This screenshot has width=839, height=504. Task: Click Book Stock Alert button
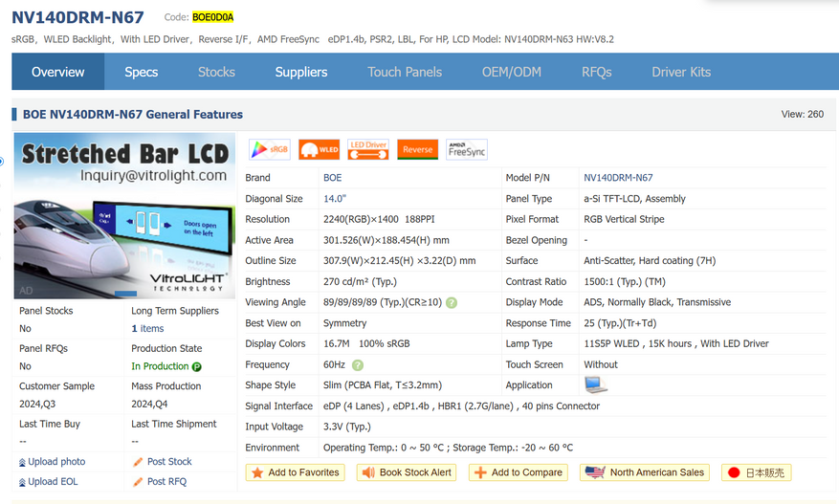click(x=407, y=472)
